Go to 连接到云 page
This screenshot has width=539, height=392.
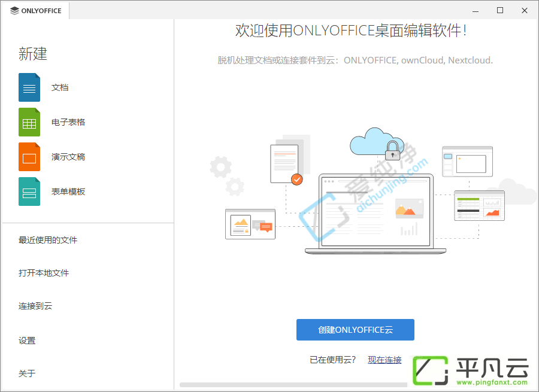pos(35,306)
